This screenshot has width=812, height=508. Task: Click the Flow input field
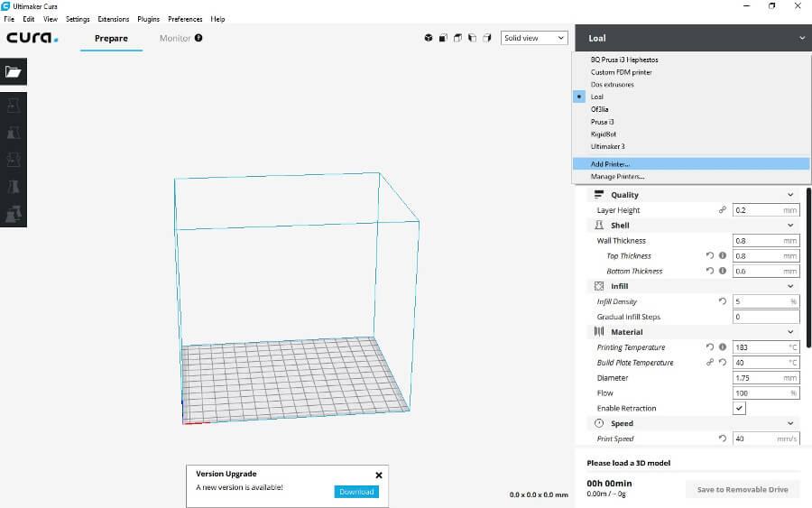point(766,393)
